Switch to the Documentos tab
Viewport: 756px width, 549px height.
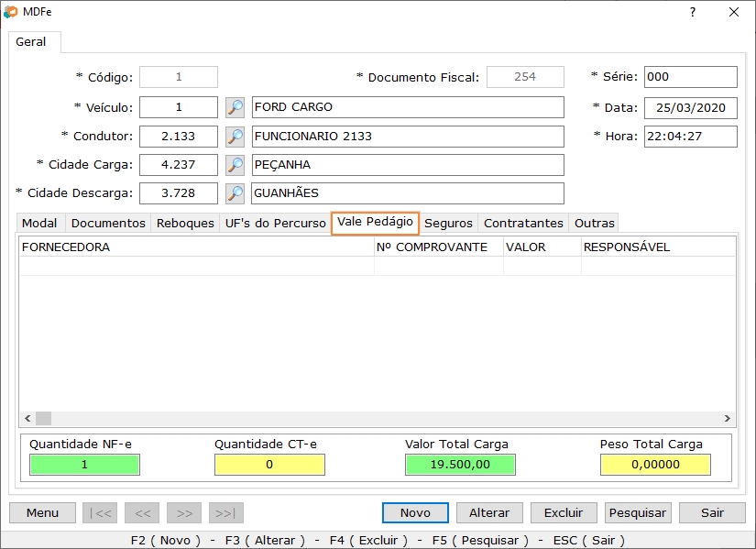[108, 224]
